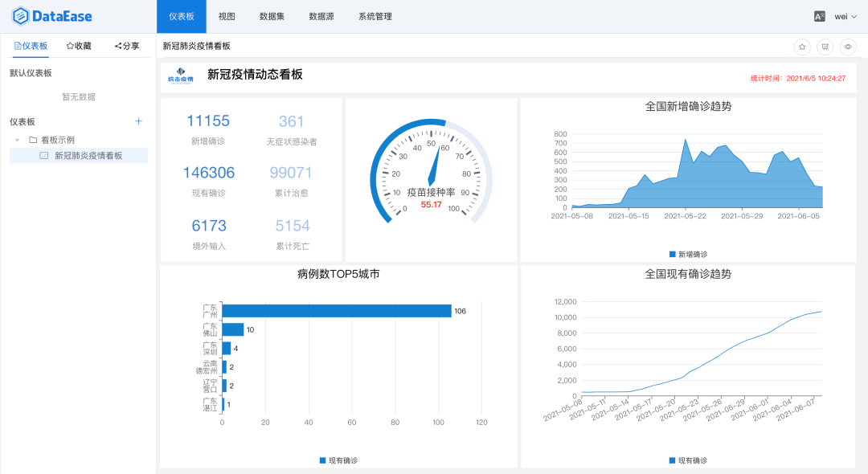This screenshot has height=474, width=868.
Task: Open the wei user account dropdown
Action: pos(843,16)
